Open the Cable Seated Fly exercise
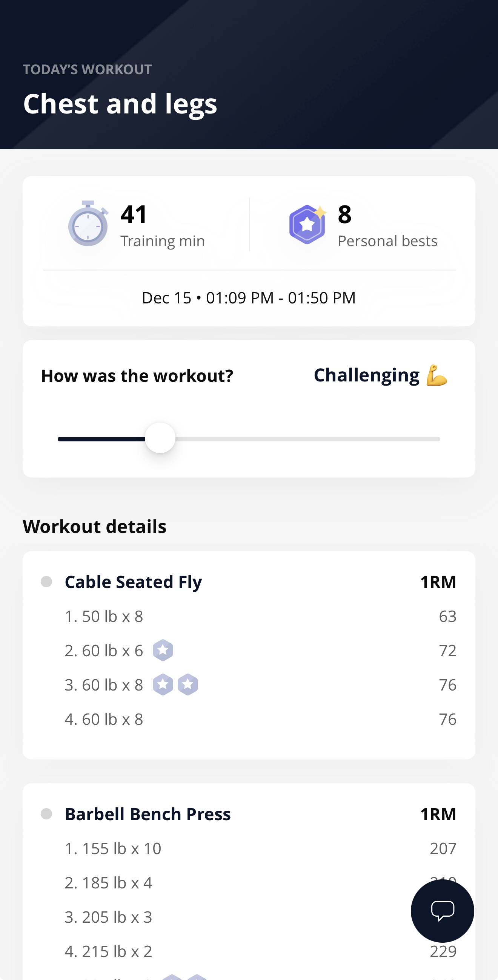The width and height of the screenshot is (498, 980). tap(133, 582)
